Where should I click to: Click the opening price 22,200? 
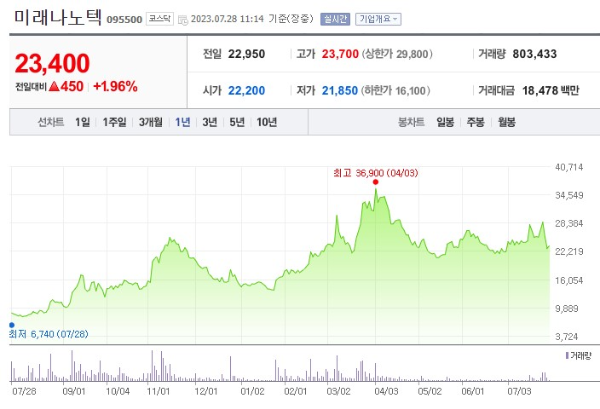point(246,91)
